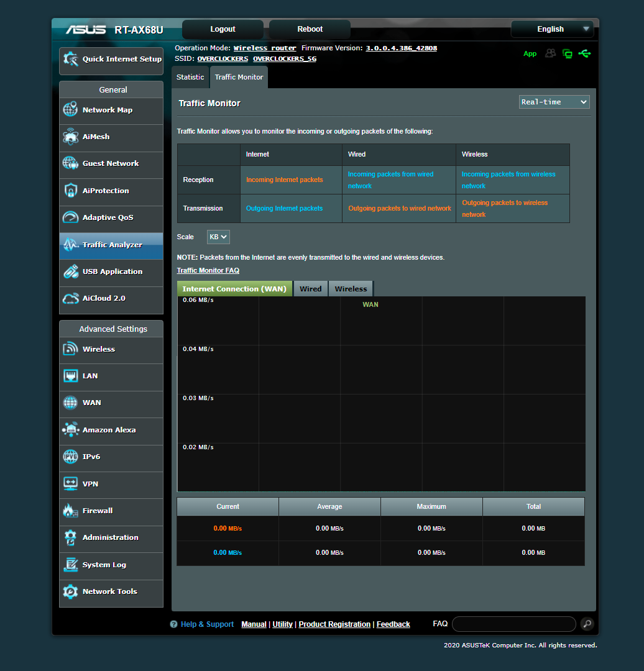Click the FAQ search input field
This screenshot has width=644, height=671.
click(513, 624)
